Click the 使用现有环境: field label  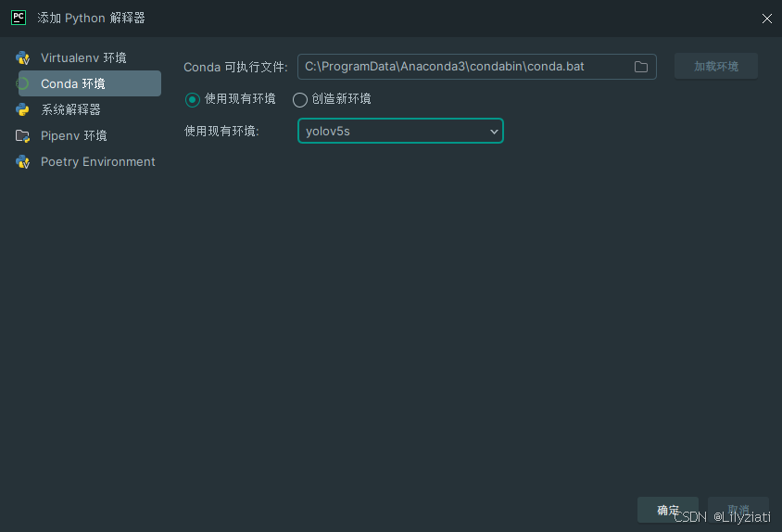pos(221,132)
